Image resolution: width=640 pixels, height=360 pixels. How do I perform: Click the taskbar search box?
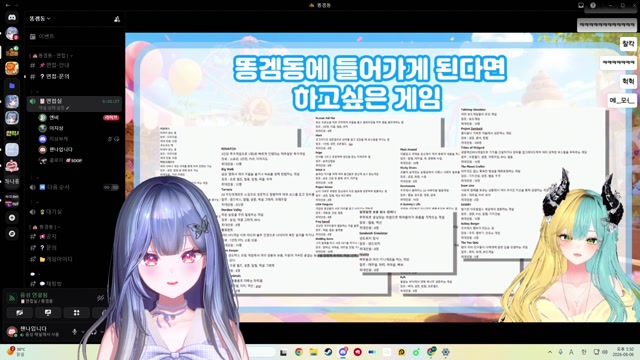tap(261, 352)
